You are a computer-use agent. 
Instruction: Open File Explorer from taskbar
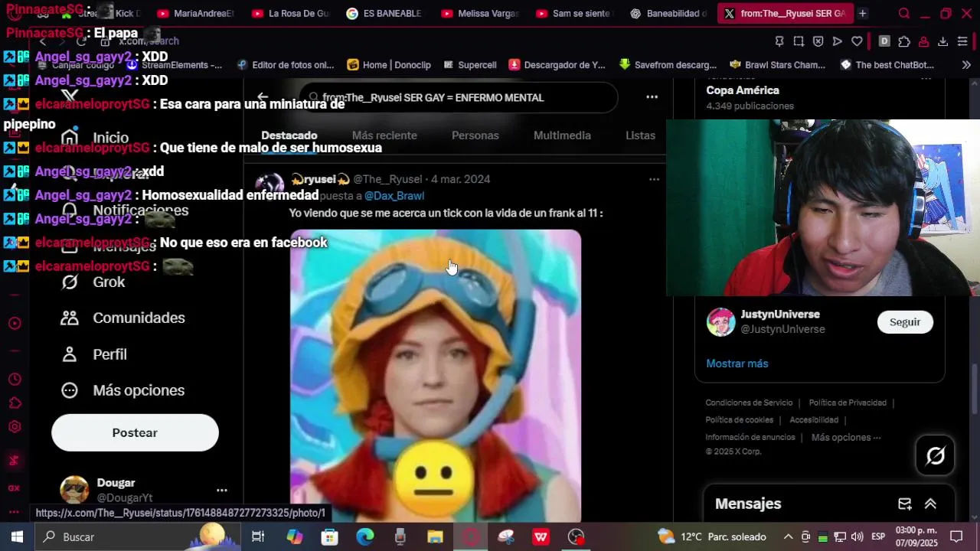[435, 536]
